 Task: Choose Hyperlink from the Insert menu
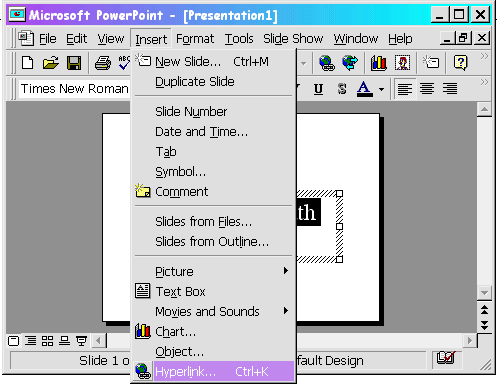213,371
